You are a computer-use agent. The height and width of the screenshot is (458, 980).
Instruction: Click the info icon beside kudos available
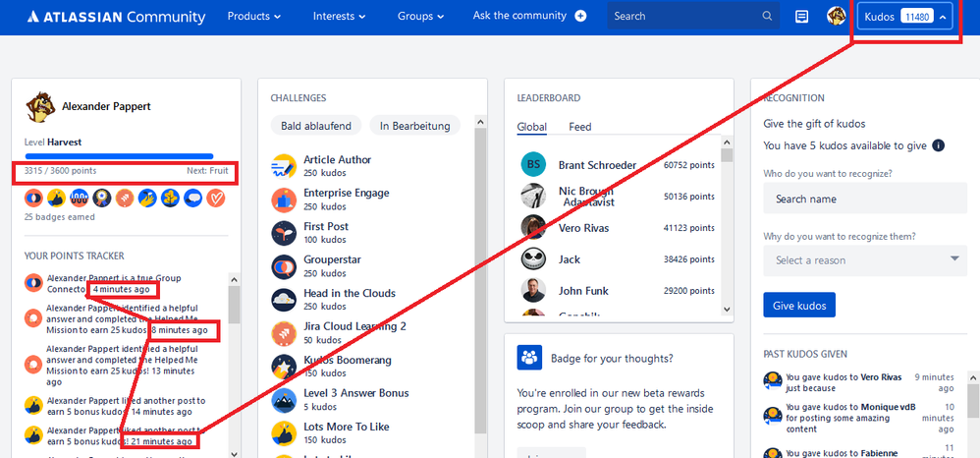938,145
